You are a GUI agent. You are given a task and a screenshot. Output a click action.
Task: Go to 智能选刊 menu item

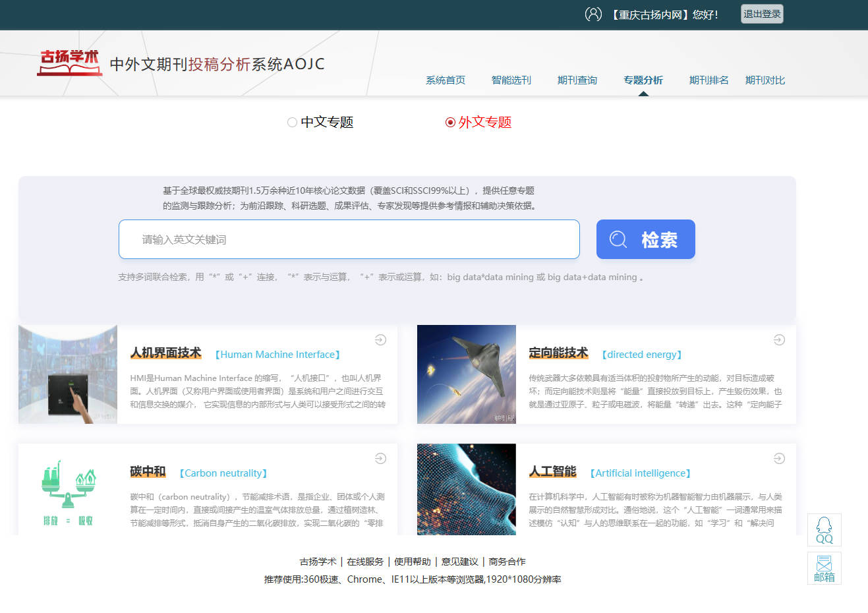tap(511, 80)
